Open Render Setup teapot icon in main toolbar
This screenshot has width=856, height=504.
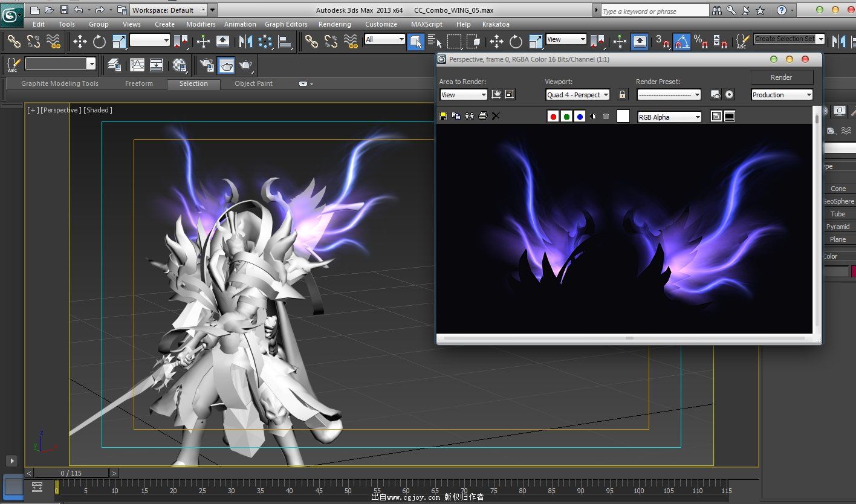coord(207,64)
